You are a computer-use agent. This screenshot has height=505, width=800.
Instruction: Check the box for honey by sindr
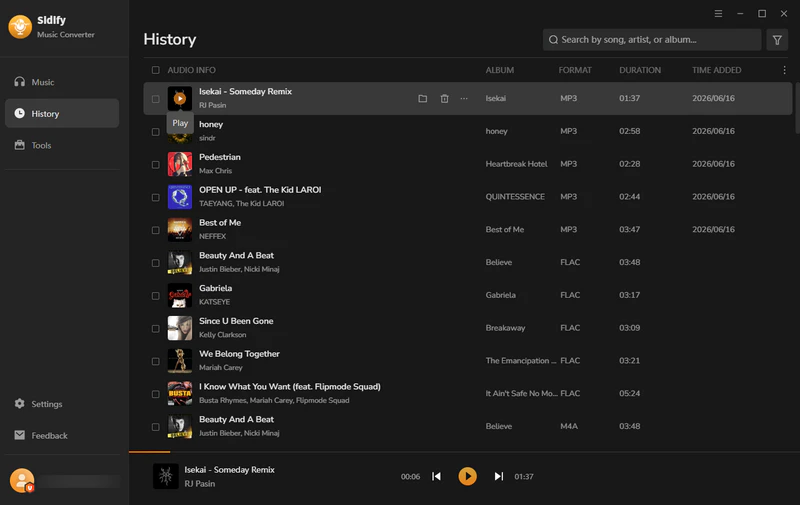pyautogui.click(x=156, y=132)
